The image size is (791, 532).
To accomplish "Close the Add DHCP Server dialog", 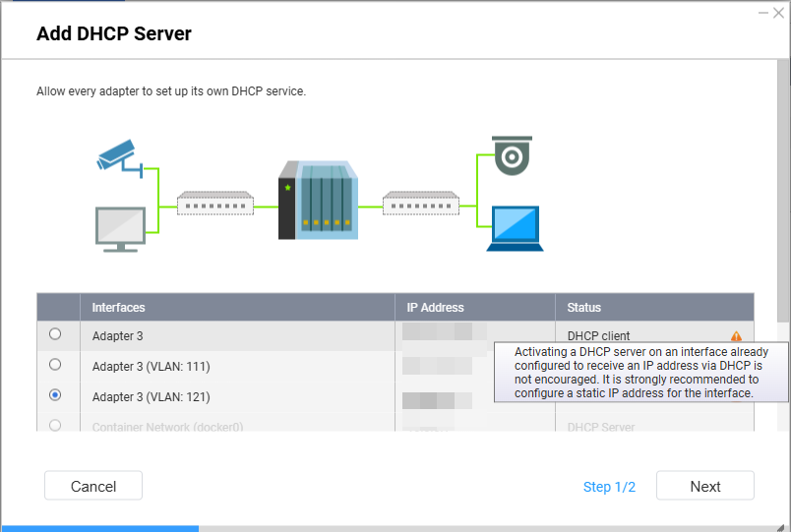I will [778, 13].
